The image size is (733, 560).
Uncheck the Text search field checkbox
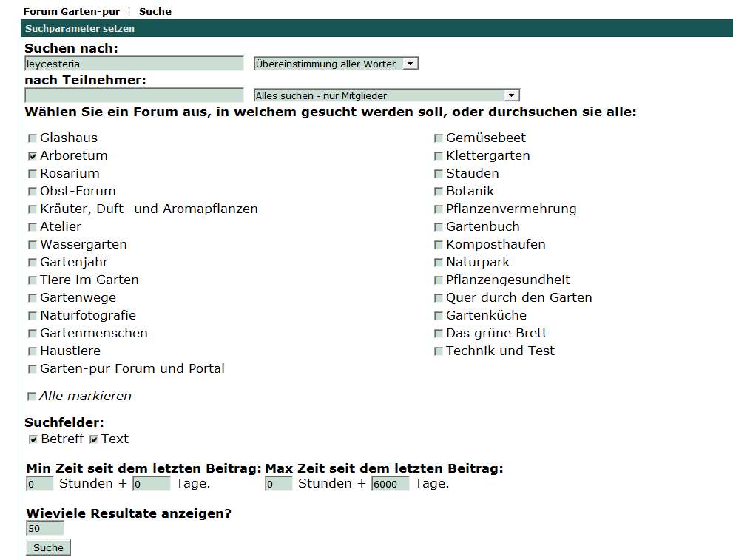click(94, 439)
